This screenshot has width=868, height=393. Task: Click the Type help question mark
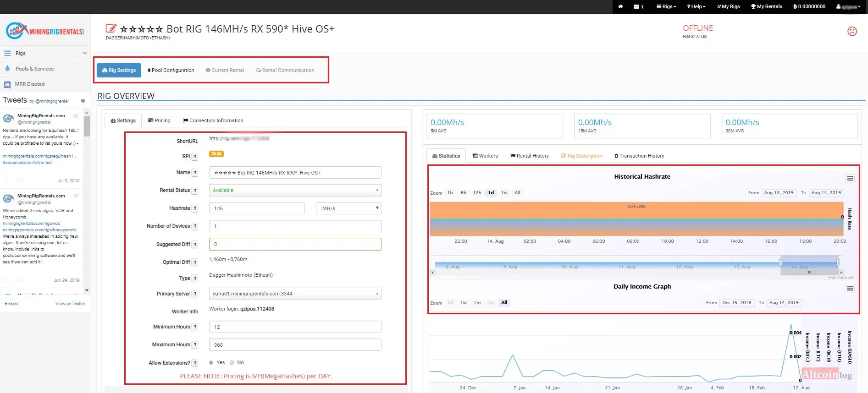point(195,278)
